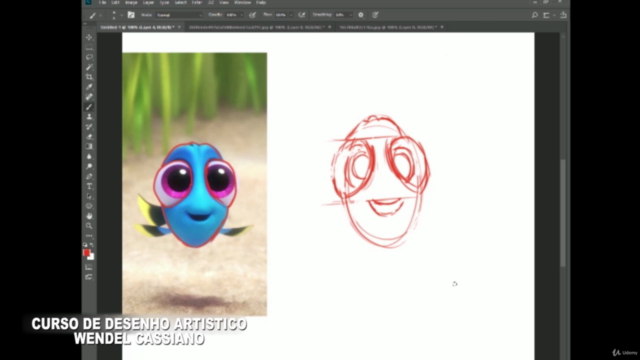Image resolution: width=640 pixels, height=360 pixels.
Task: Reset default foreground and background colors
Action: click(85, 245)
